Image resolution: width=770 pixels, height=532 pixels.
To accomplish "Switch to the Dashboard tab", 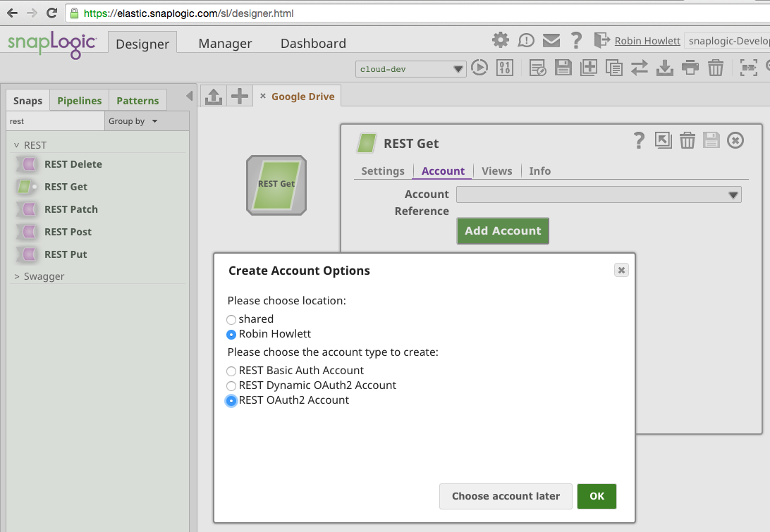I will [x=313, y=44].
